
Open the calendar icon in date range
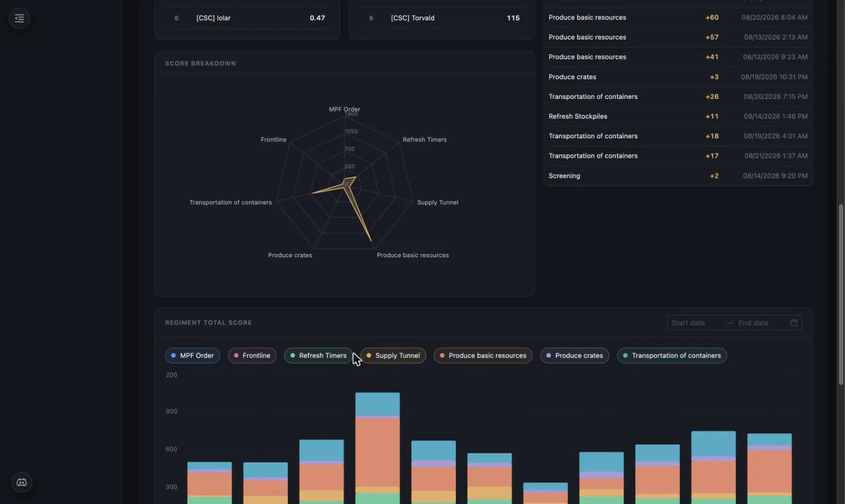click(794, 323)
